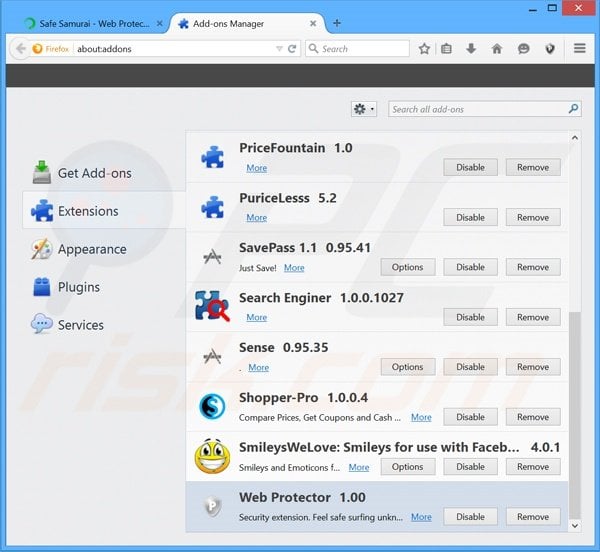Open the address bar history dropdown arrow

pos(279,49)
